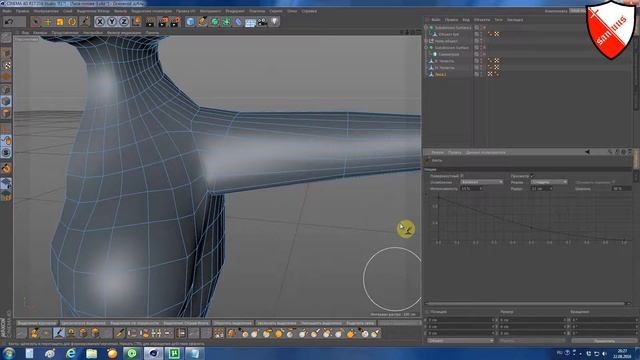Click horizontal scrollbar below the falloff graph

click(x=525, y=304)
